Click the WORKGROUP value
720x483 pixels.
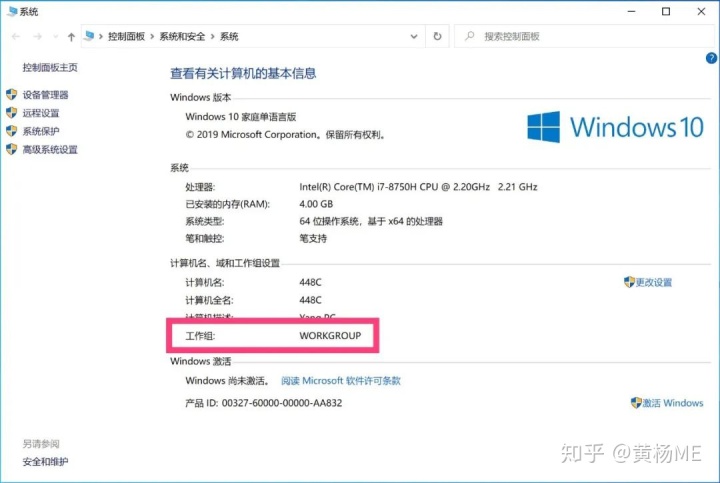click(x=330, y=336)
